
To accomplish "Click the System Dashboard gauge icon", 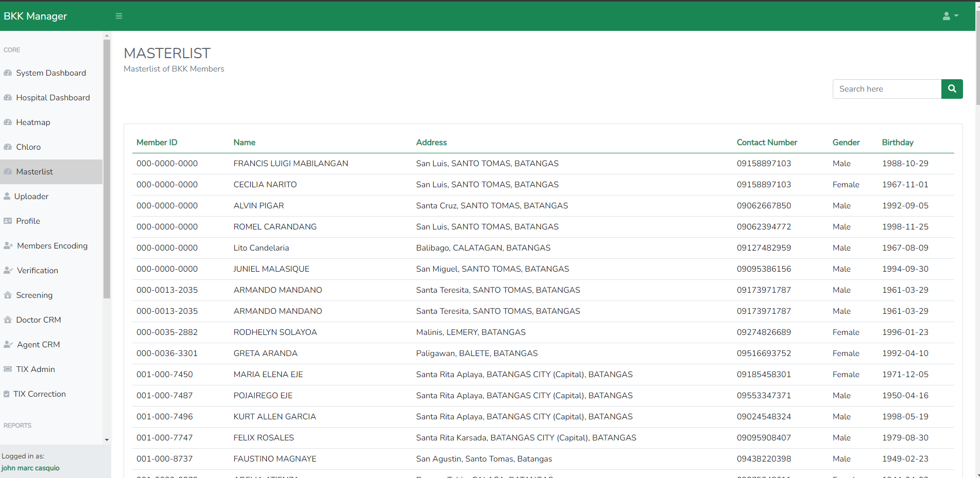I will click(8, 73).
